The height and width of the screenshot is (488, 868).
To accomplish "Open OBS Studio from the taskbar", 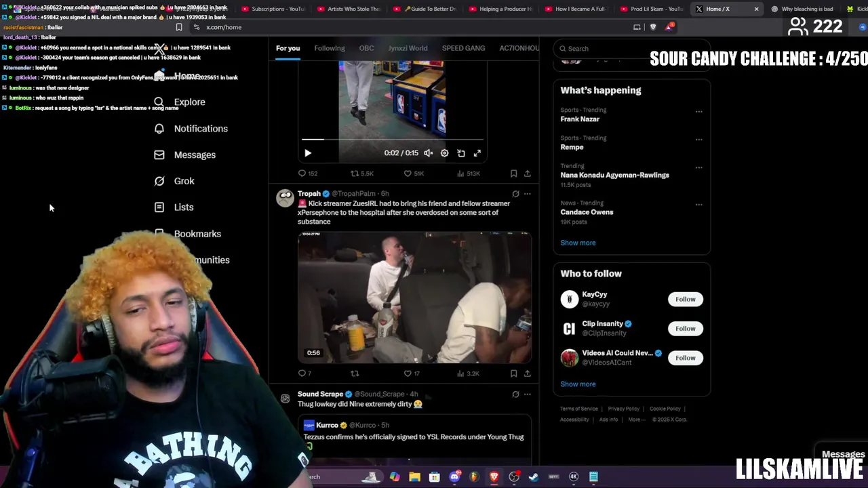I will click(x=514, y=476).
